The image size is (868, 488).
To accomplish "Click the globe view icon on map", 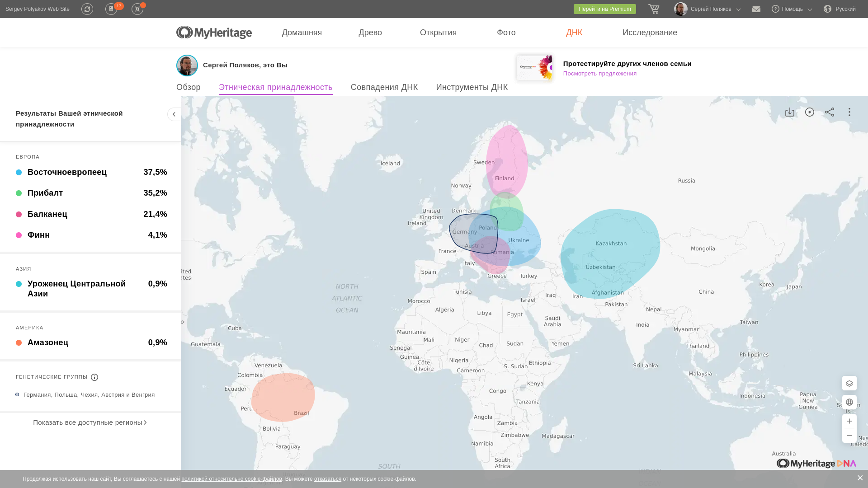I will [849, 402].
